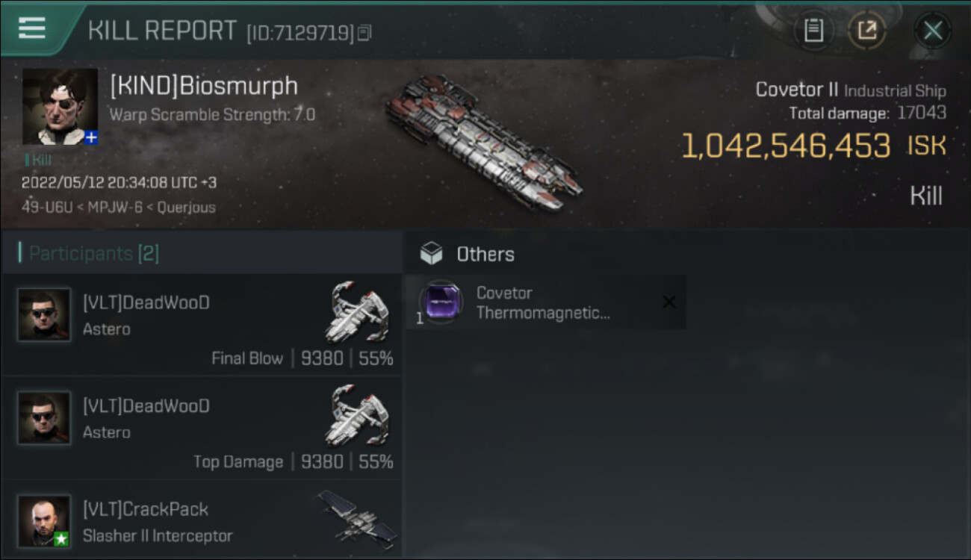Open CrackPack's character portrait

pos(44,520)
